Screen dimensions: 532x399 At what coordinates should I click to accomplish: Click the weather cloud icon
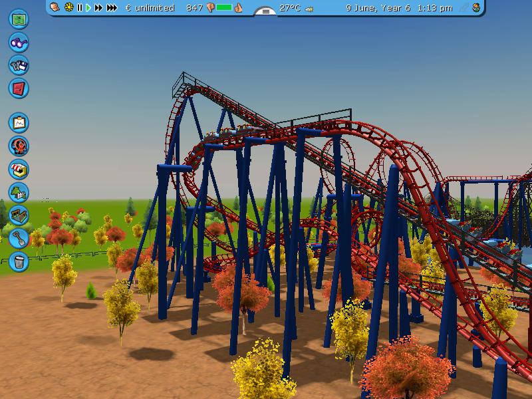tap(309, 9)
